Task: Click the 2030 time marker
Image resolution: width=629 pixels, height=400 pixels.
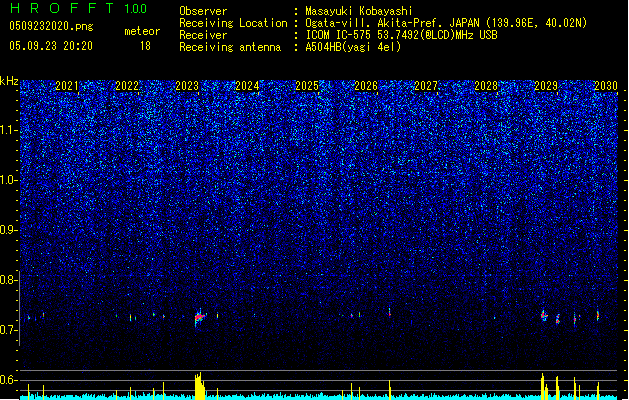Action: tap(606, 86)
